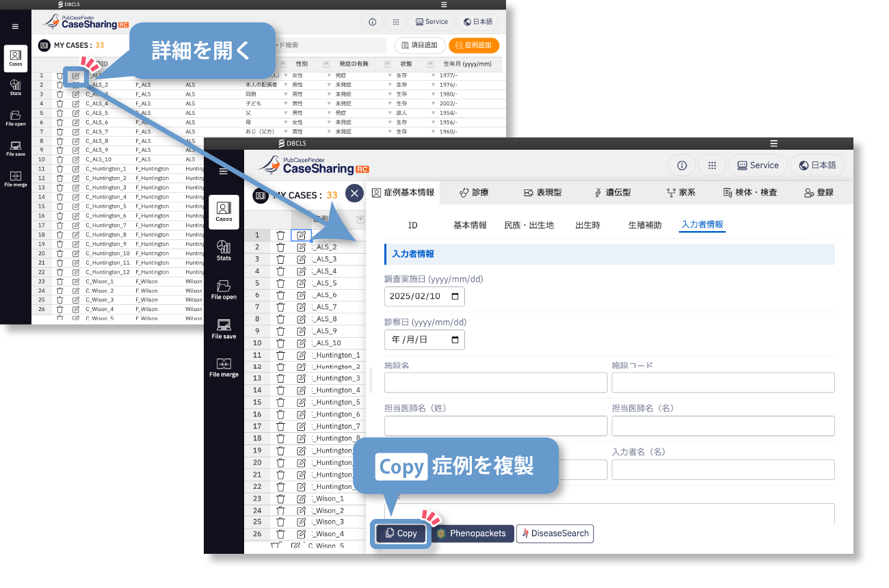889x588 pixels.
Task: Click trash icon for row 2 in front window
Action: coord(280,247)
